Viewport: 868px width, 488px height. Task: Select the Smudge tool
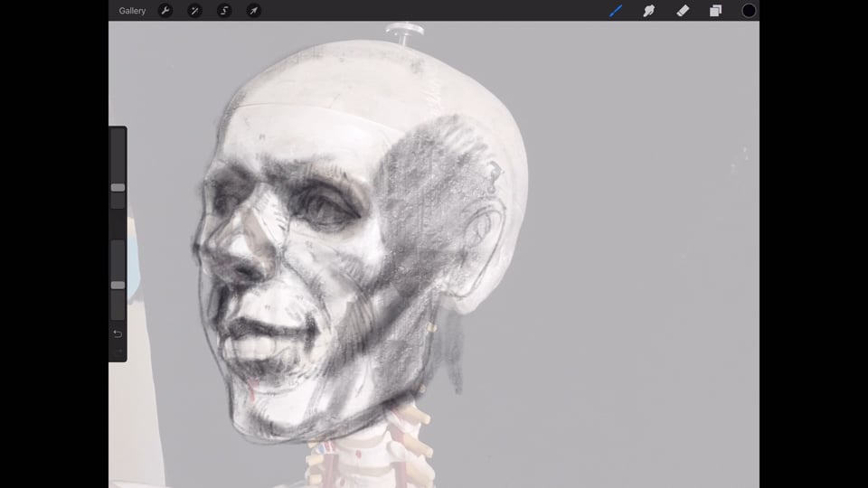[649, 11]
